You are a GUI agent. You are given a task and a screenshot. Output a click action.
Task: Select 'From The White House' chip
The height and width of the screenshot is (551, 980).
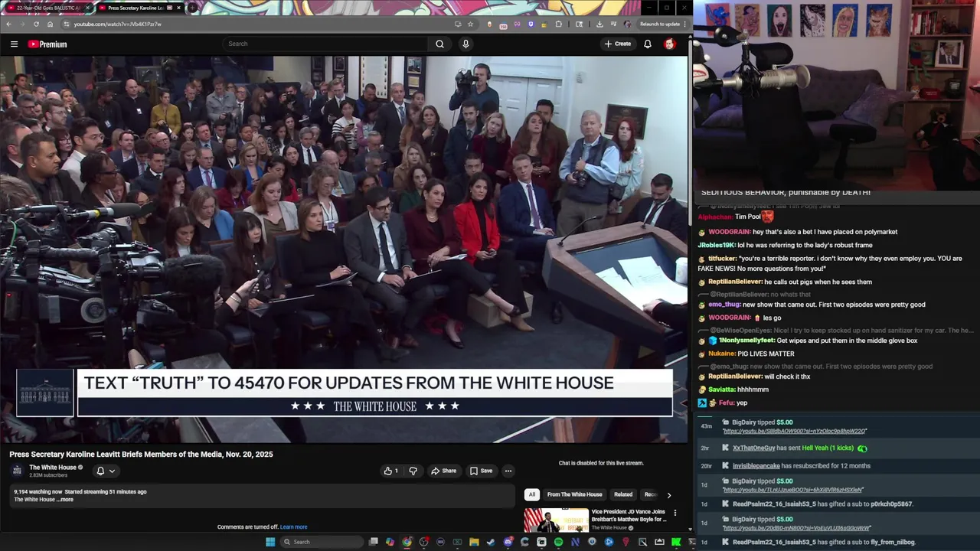574,494
